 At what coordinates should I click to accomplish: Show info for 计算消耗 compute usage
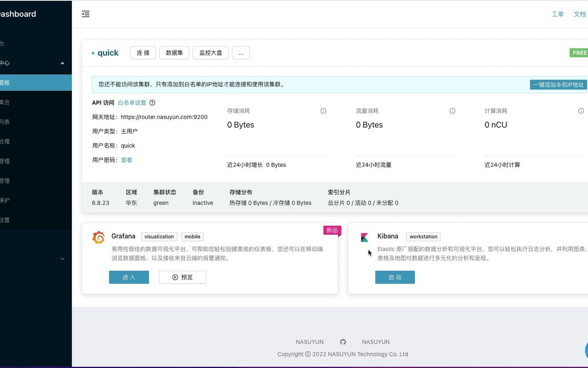click(581, 111)
